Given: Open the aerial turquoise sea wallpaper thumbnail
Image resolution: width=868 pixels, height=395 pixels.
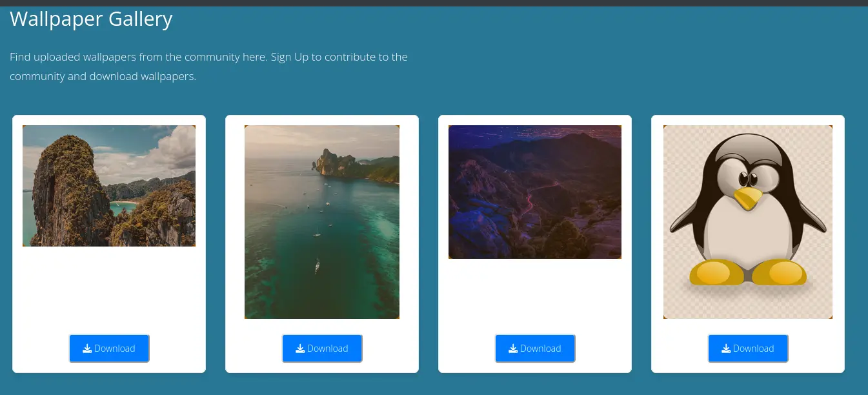Looking at the screenshot, I should (x=322, y=222).
